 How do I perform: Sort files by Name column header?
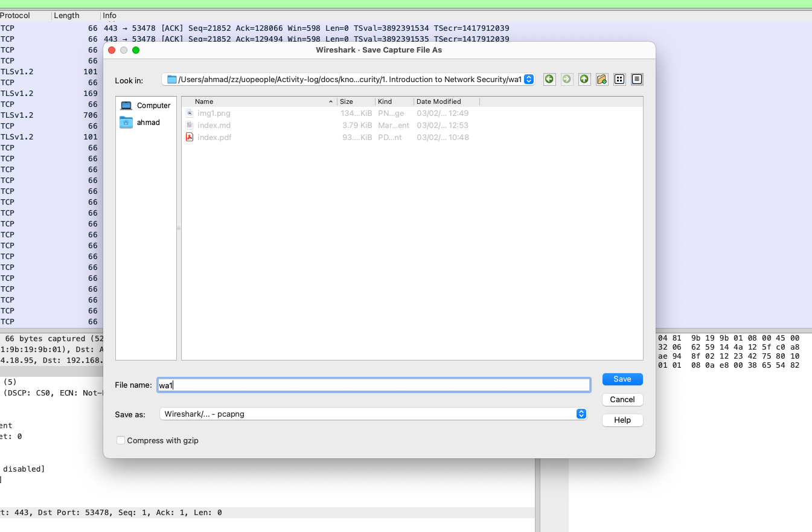[x=260, y=101]
